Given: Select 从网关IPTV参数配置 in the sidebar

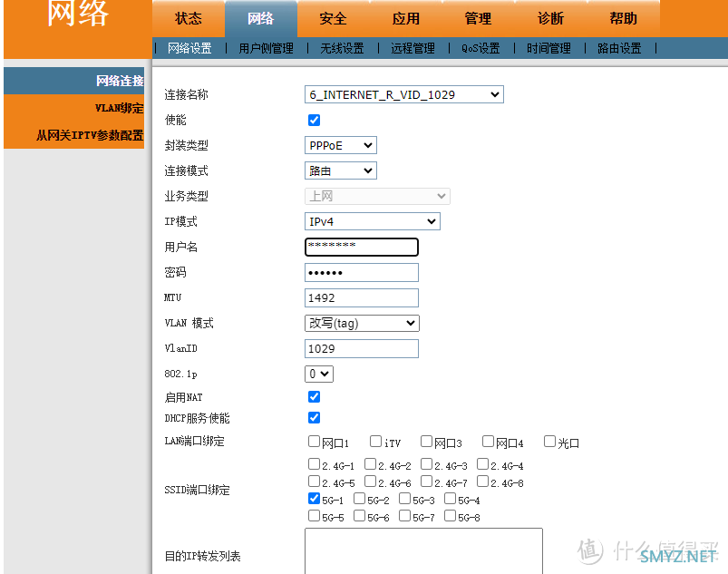Looking at the screenshot, I should coord(73,135).
